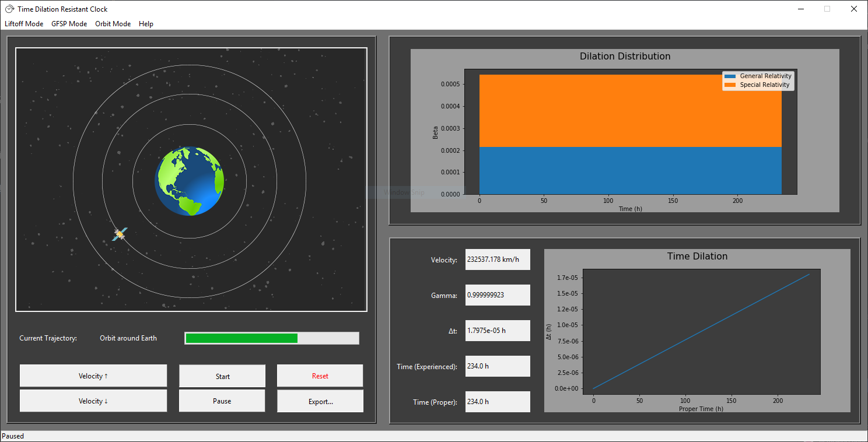
Task: Export the simulation data
Action: [x=320, y=401]
